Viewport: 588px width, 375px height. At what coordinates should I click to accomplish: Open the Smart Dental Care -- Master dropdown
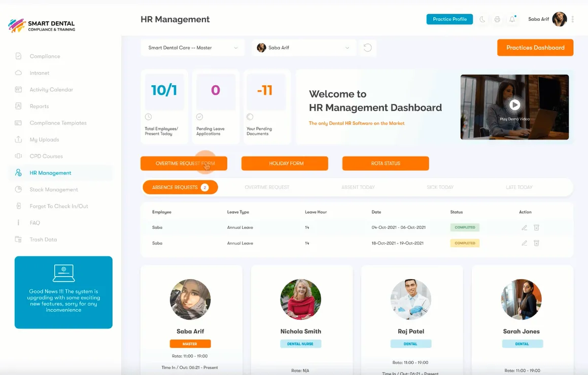pos(193,48)
